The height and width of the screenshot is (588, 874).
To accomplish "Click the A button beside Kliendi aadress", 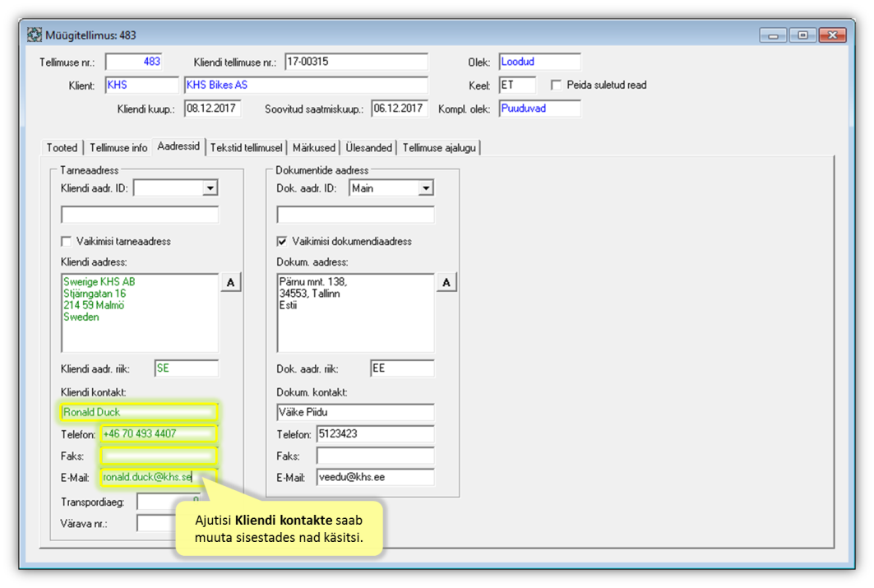I will 231,283.
